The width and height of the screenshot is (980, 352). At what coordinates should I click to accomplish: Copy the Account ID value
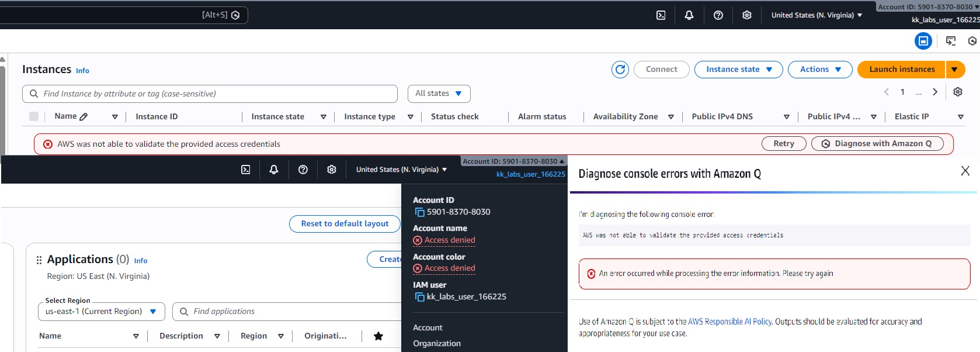[419, 212]
